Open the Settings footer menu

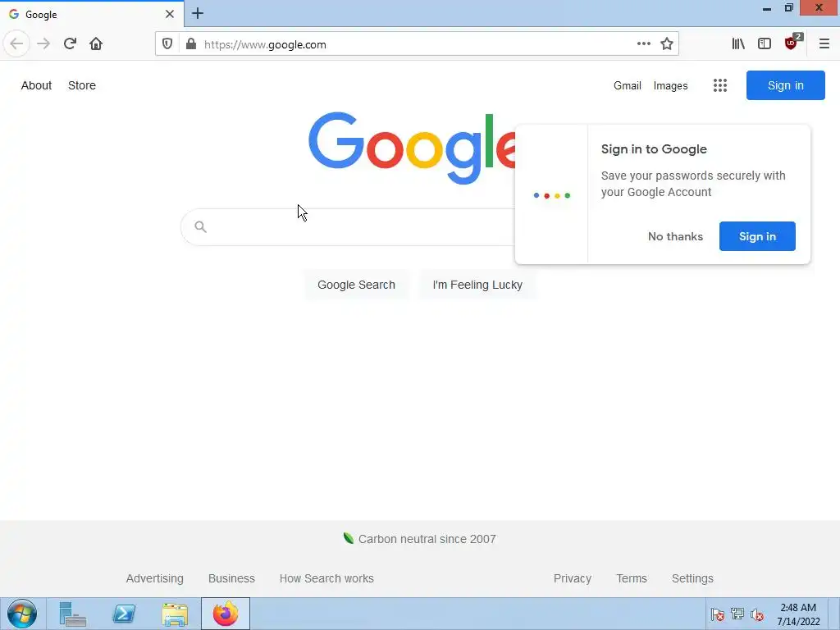pos(692,578)
